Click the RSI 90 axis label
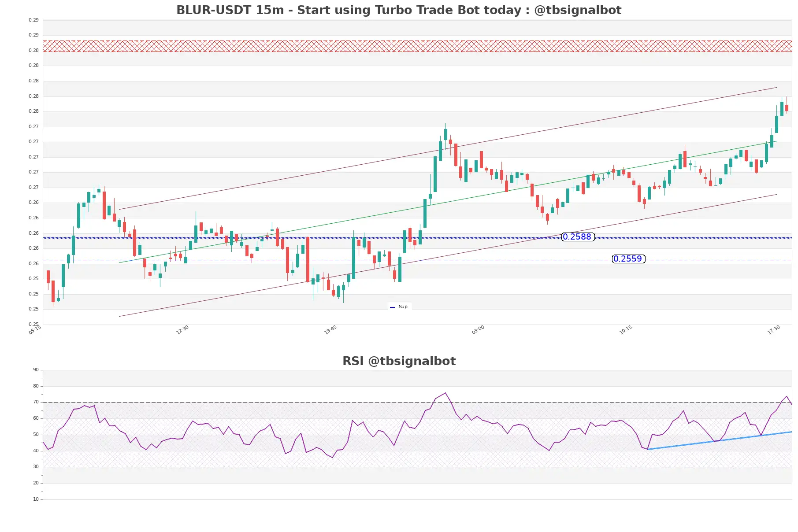 [x=36, y=370]
